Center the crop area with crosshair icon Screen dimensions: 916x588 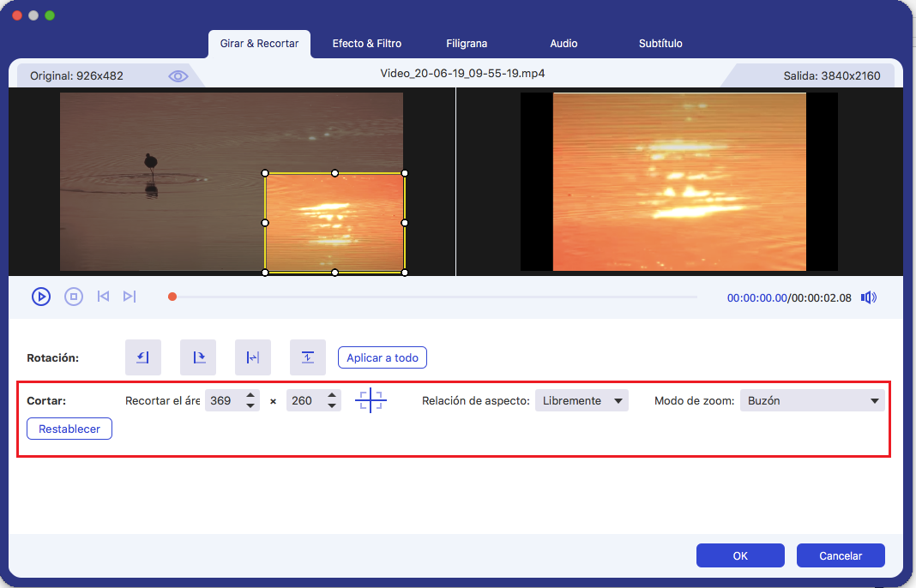371,400
